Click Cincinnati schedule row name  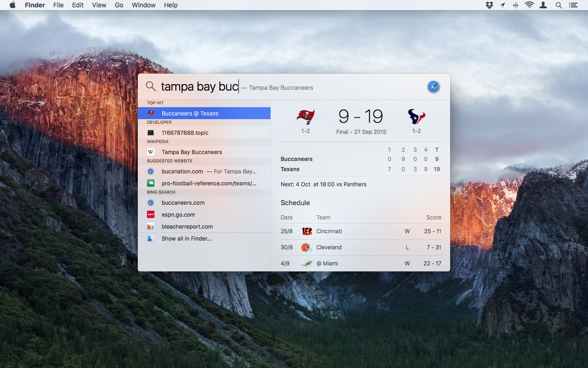point(329,231)
